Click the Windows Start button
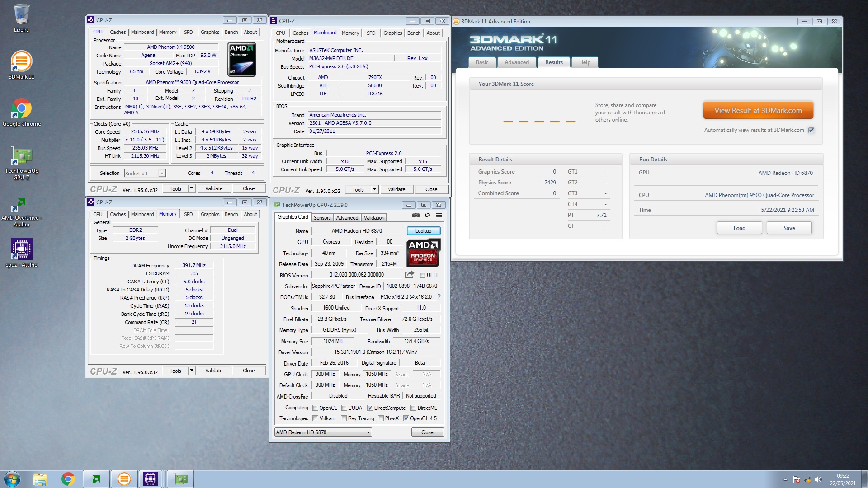868x488 pixels. [x=12, y=479]
